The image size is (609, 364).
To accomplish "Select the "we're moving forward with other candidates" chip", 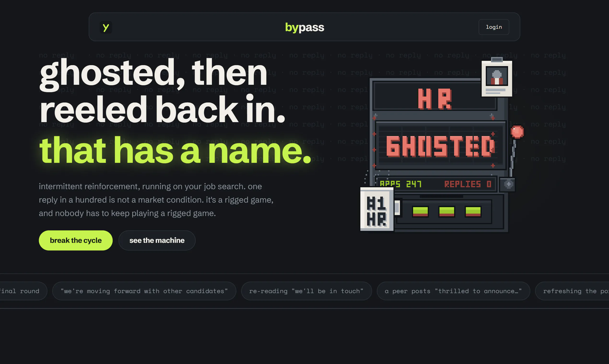I will click(144, 291).
